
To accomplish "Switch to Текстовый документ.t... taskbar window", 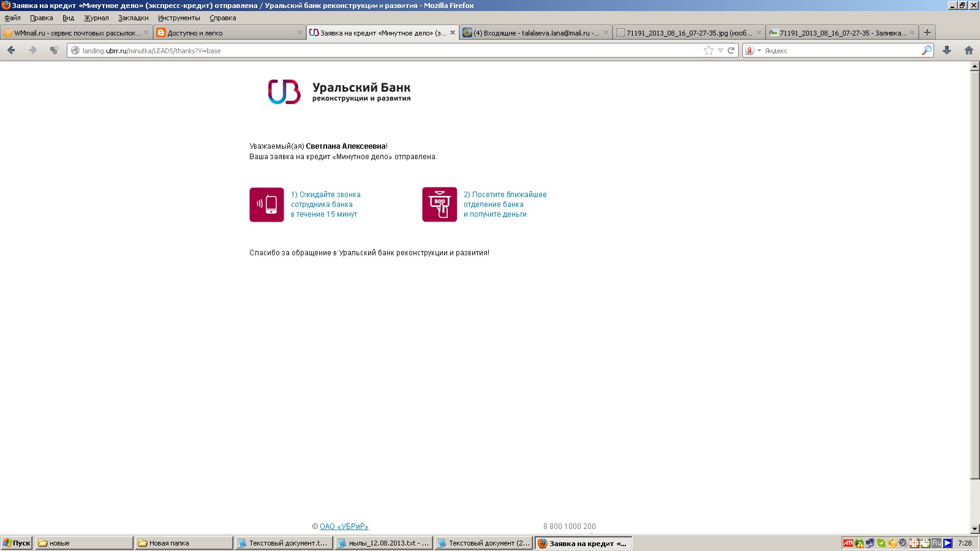I will point(284,543).
